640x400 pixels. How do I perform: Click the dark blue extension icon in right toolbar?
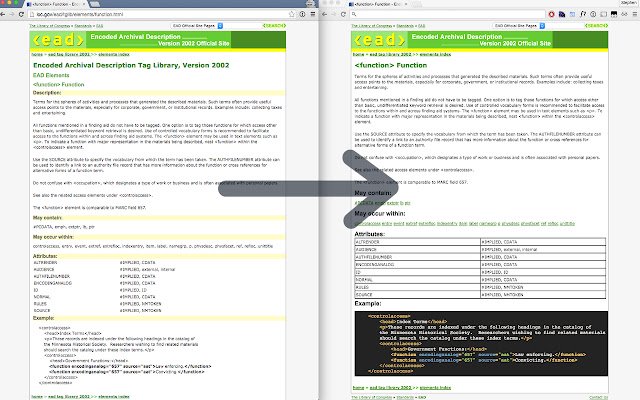(562, 14)
